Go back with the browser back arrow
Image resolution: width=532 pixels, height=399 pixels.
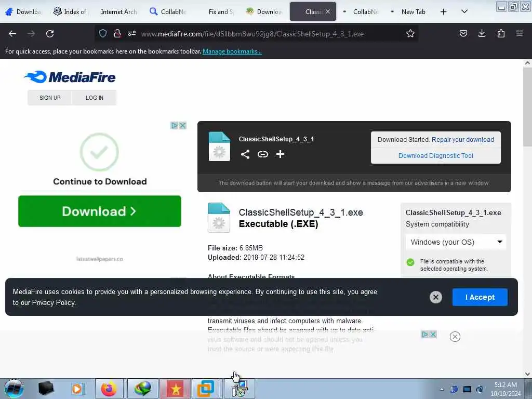tap(12, 34)
